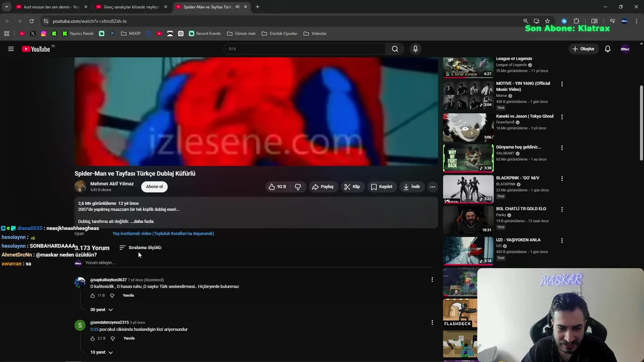
Task: Mute audio on Spider-Man tab
Action: click(x=237, y=7)
